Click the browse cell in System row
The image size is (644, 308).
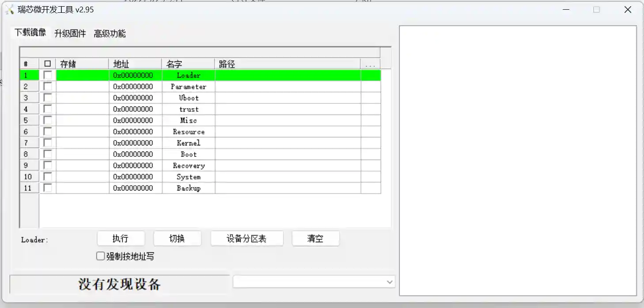371,177
